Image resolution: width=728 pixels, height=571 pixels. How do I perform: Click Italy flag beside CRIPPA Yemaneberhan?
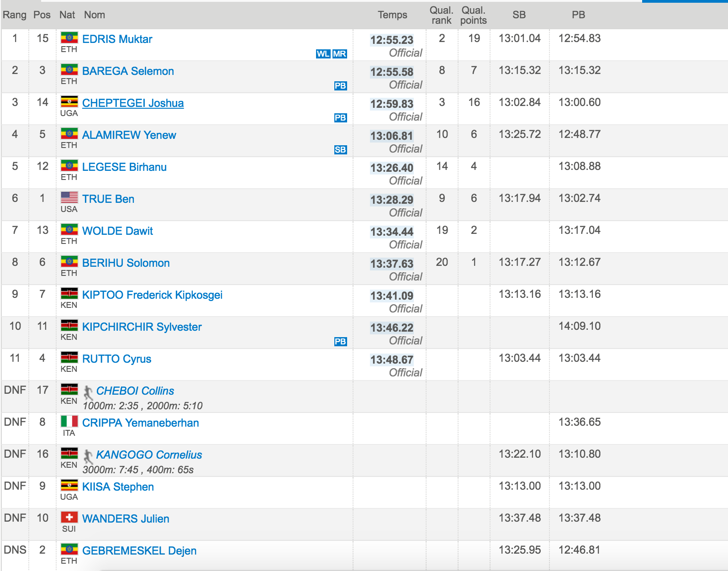69,421
